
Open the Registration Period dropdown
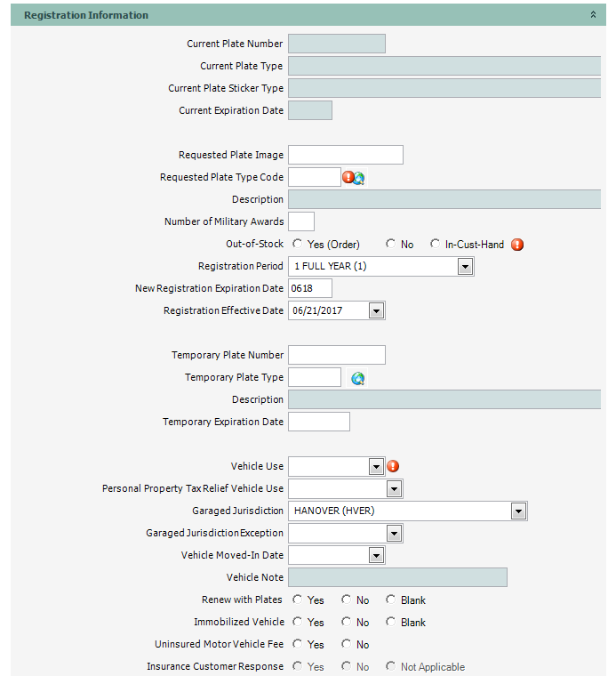(465, 267)
